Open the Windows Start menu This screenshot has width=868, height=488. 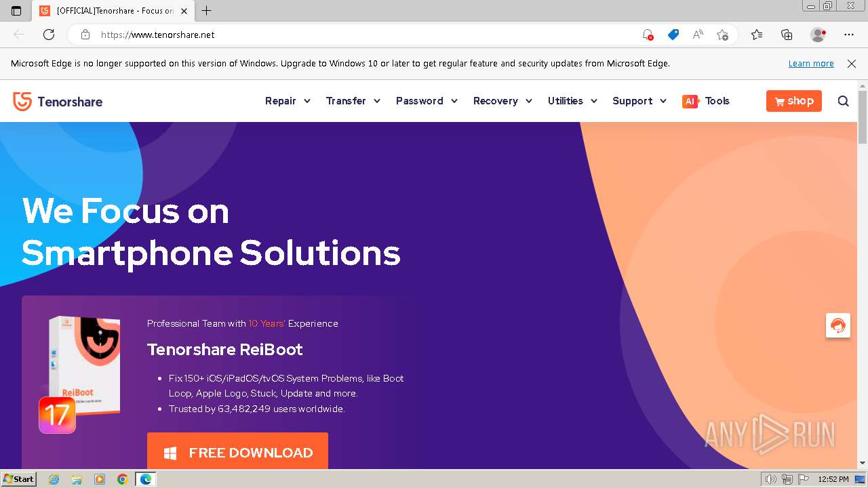[19, 479]
